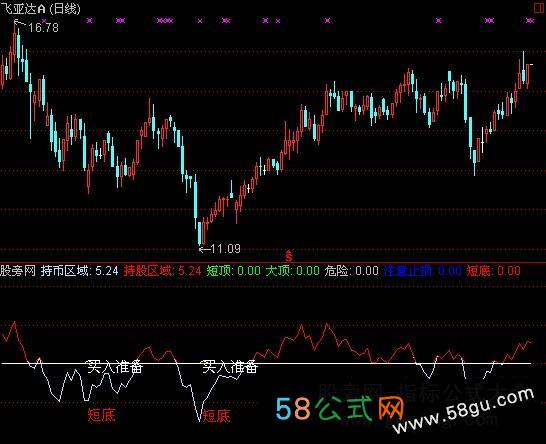Click the later 买入准备 signal label
This screenshot has height=444, width=546.
coord(230,367)
